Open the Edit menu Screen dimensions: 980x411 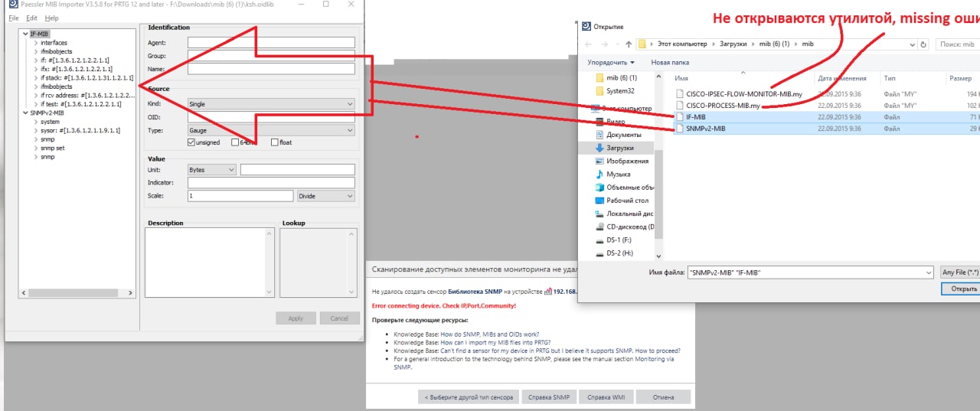point(31,18)
